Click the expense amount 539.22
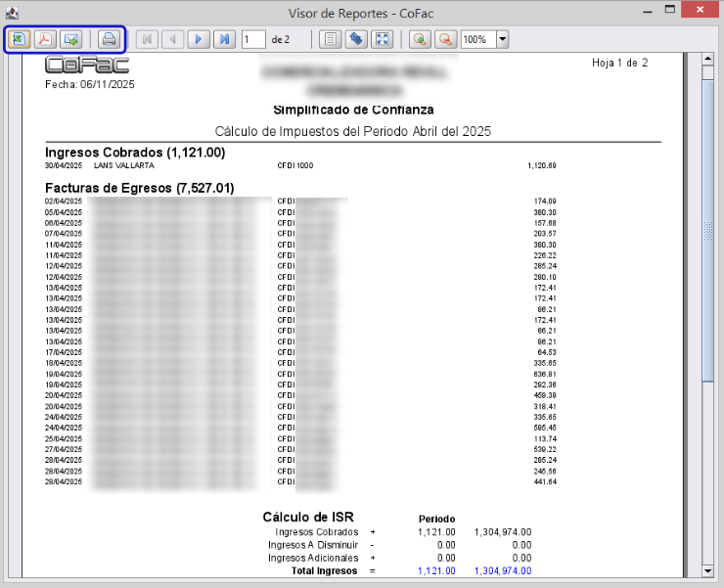 [545, 449]
